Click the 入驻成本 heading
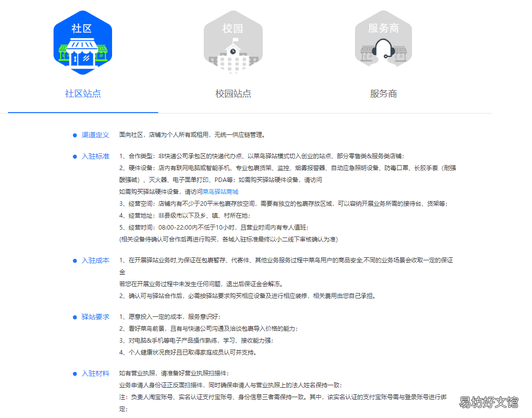Image resolution: width=532 pixels, height=418 pixels. click(95, 261)
